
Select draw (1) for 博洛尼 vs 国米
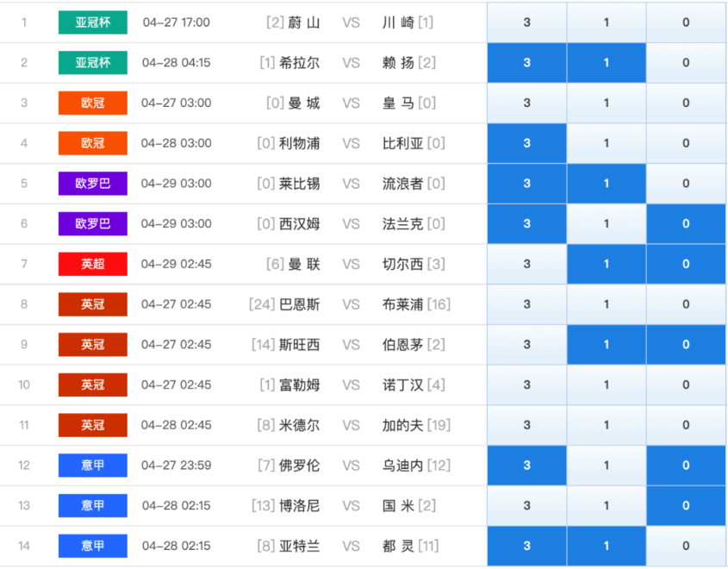(x=607, y=505)
